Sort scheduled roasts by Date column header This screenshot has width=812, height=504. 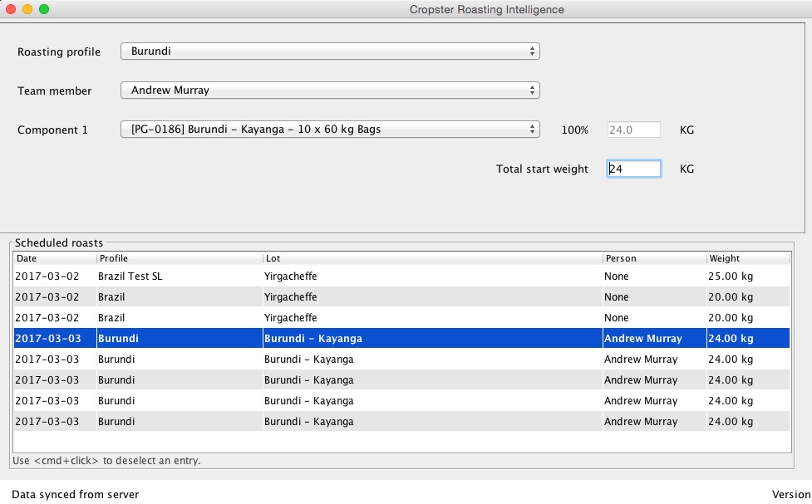pyautogui.click(x=55, y=258)
